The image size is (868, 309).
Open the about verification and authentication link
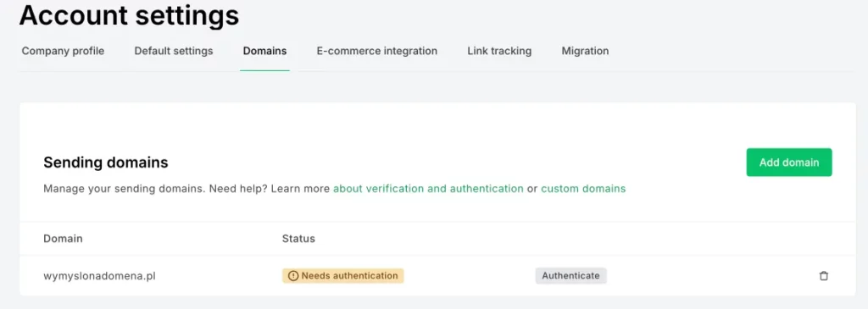pyautogui.click(x=428, y=189)
